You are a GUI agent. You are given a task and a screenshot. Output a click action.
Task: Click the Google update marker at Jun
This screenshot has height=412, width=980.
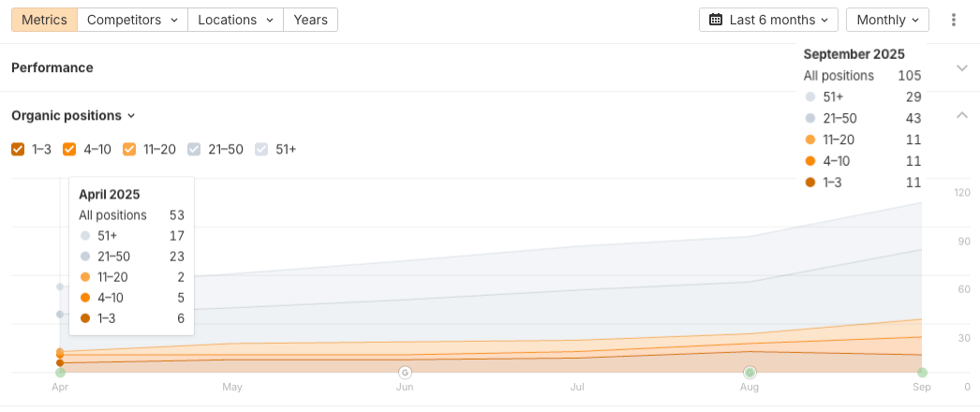405,373
